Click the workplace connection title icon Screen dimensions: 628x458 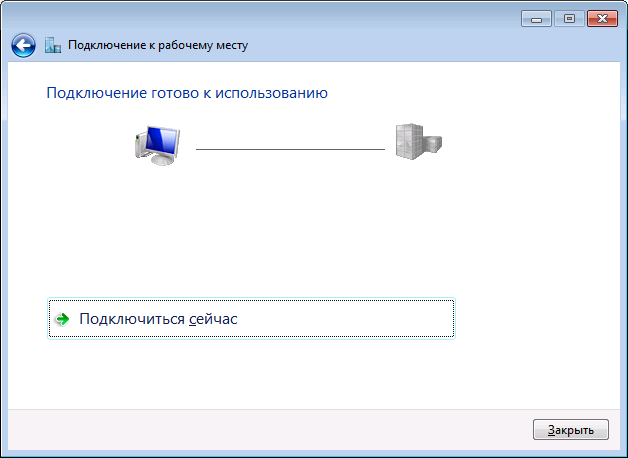point(52,45)
